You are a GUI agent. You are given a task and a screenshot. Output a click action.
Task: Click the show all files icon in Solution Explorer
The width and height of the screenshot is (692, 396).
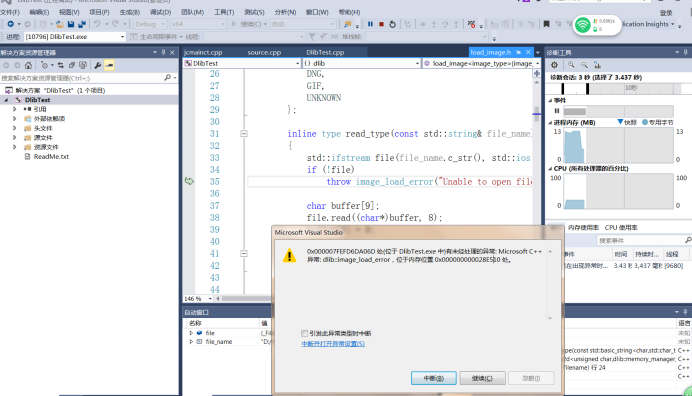[83, 65]
